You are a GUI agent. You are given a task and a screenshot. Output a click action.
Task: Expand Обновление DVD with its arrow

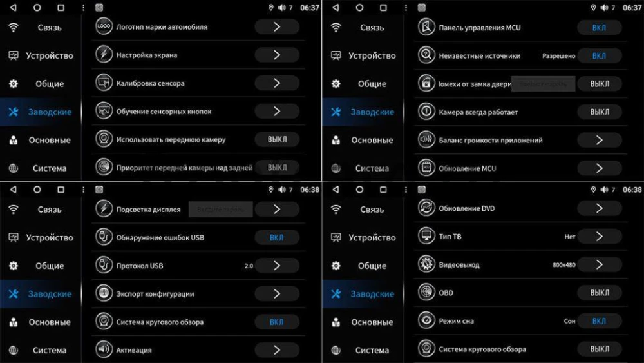(x=599, y=208)
